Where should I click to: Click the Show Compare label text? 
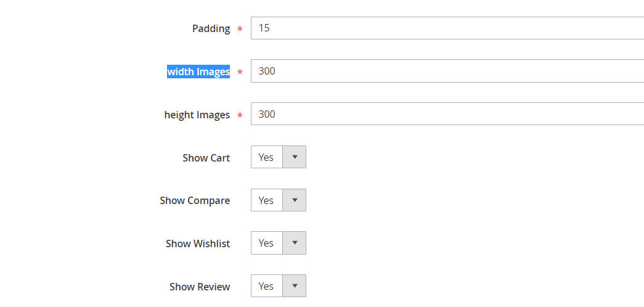tap(195, 200)
